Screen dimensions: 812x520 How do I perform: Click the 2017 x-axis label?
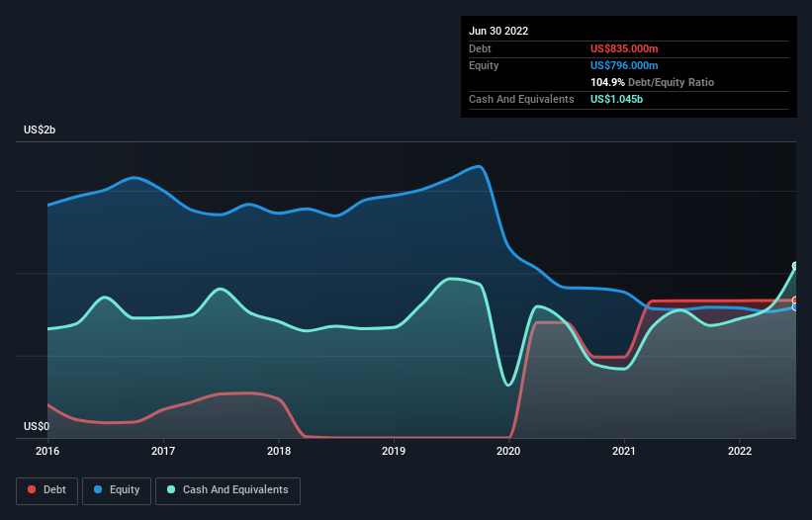click(x=163, y=451)
